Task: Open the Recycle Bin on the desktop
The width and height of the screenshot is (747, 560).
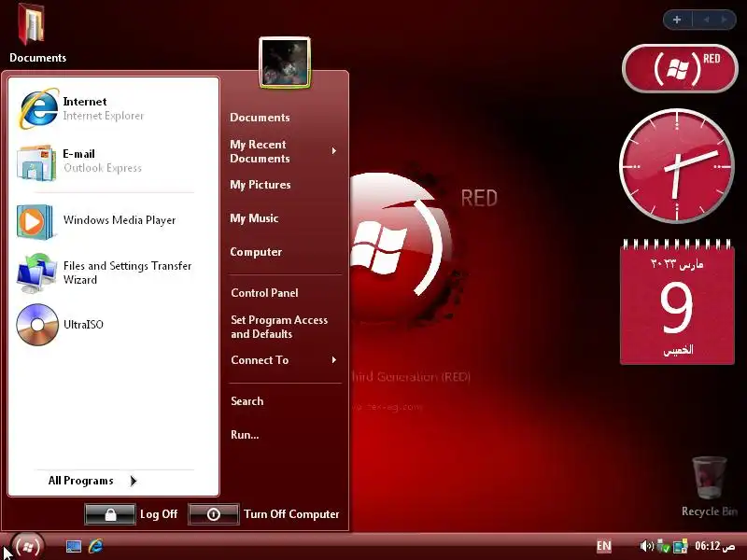Action: pyautogui.click(x=710, y=478)
